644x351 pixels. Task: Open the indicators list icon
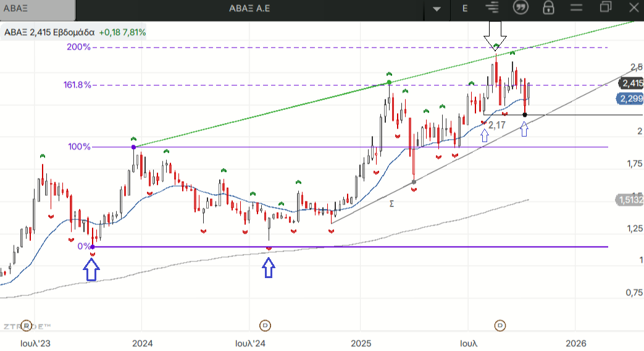(x=492, y=8)
